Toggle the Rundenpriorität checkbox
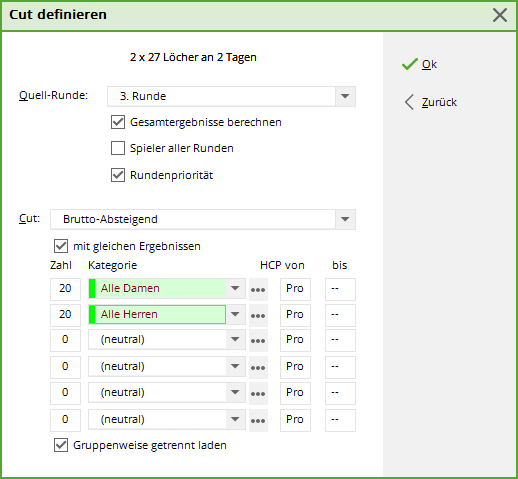Image resolution: width=518 pixels, height=479 pixels. coord(118,175)
